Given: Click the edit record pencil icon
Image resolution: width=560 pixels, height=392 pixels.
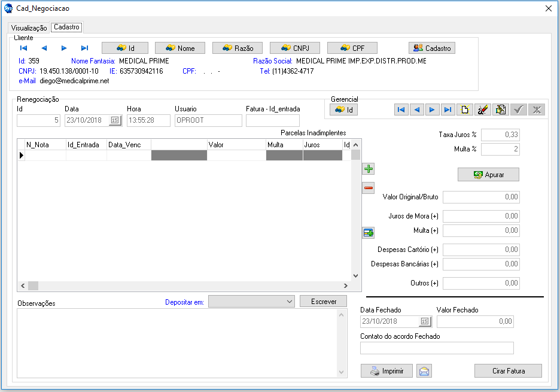Looking at the screenshot, I should click(482, 110).
